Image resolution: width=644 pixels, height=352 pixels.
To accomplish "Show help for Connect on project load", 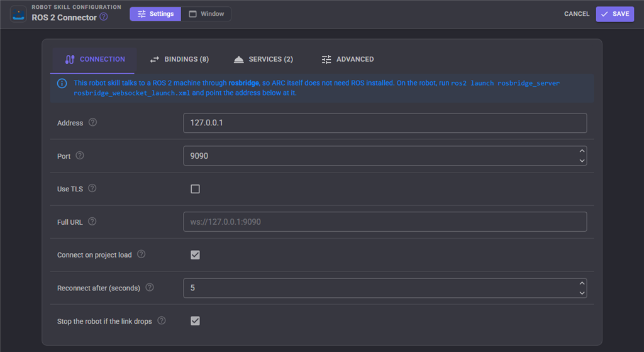I will click(142, 254).
